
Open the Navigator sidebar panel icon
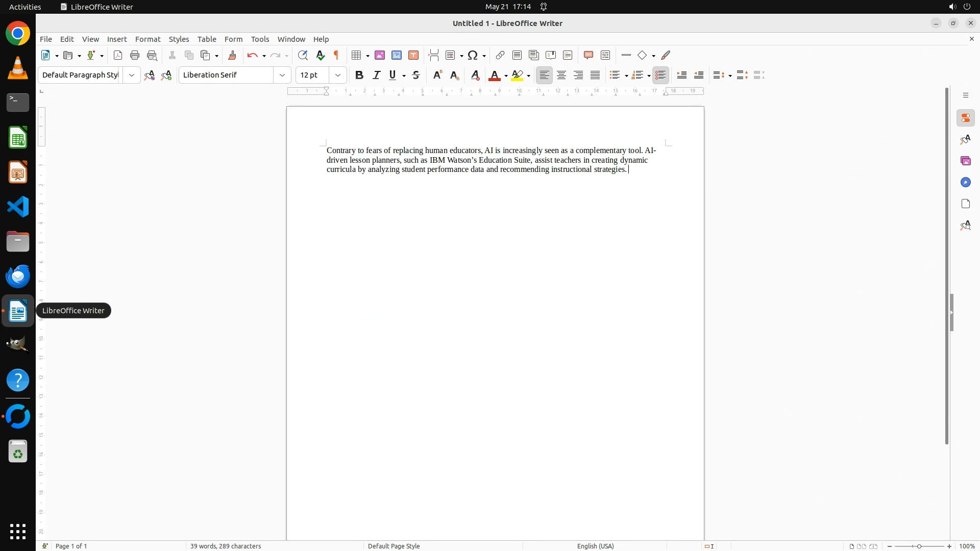[965, 183]
